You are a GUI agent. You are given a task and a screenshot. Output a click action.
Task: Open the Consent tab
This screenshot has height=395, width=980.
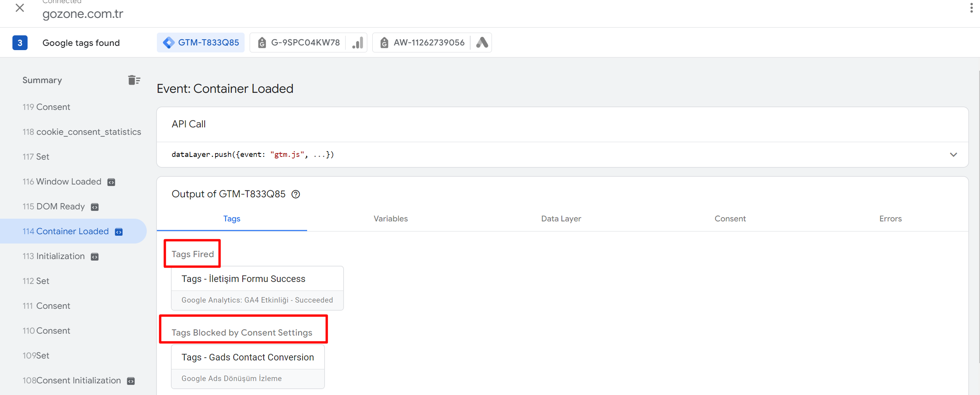tap(730, 219)
